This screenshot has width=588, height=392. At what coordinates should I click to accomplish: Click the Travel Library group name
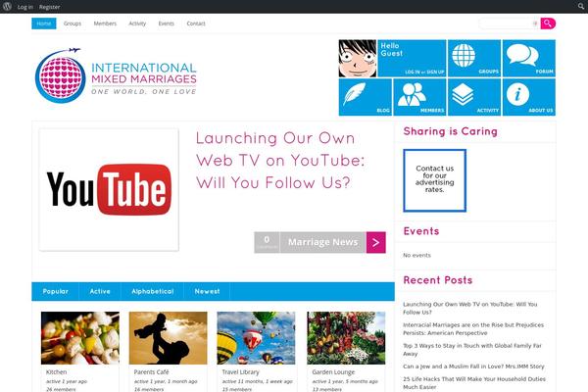[x=240, y=372]
